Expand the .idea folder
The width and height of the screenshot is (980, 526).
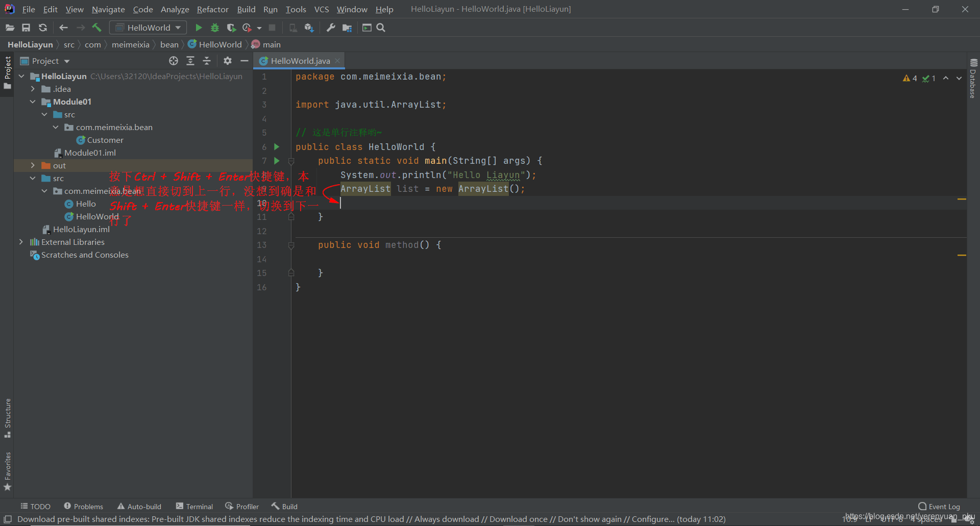(x=33, y=89)
